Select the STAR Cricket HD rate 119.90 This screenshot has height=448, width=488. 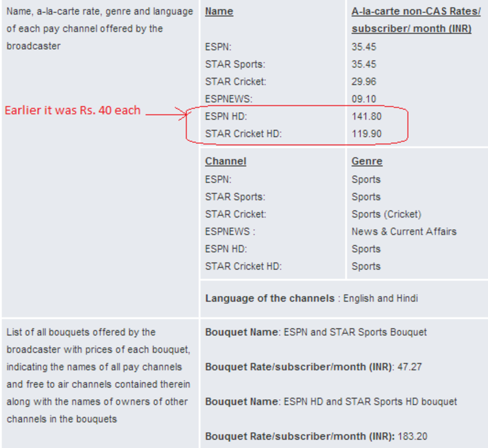[x=367, y=133]
